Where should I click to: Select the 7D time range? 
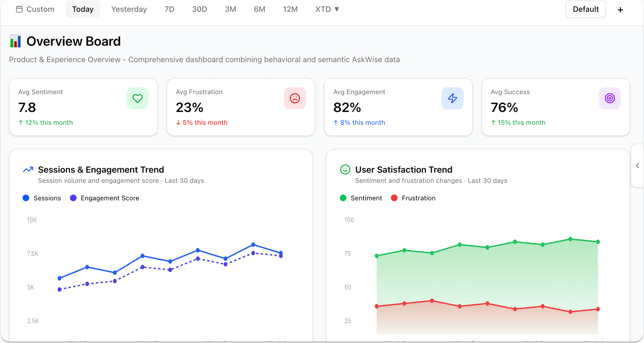(x=169, y=9)
